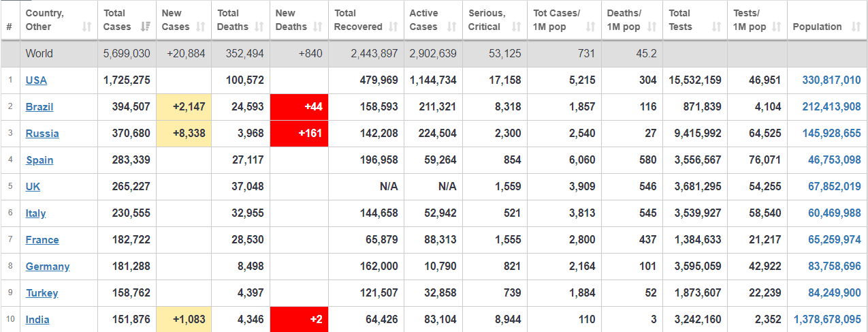Sort by Serious, Critical arrows
The width and height of the screenshot is (868, 332).
[x=516, y=27]
